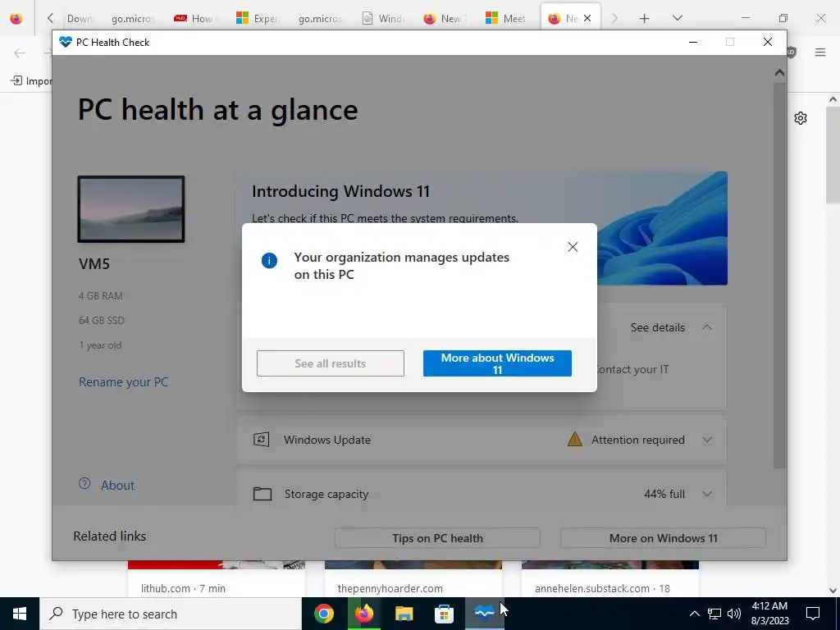840x630 pixels.
Task: Click the Attention required warning icon
Action: coord(574,440)
